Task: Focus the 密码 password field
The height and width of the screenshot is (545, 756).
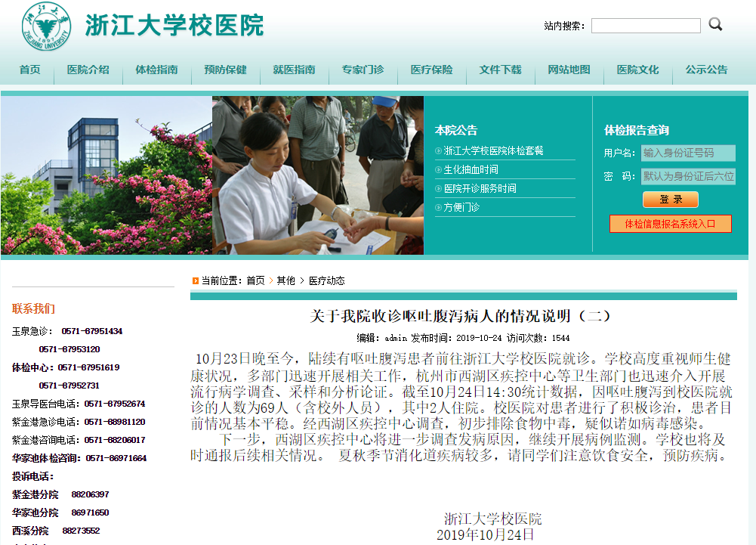Action: [x=687, y=176]
